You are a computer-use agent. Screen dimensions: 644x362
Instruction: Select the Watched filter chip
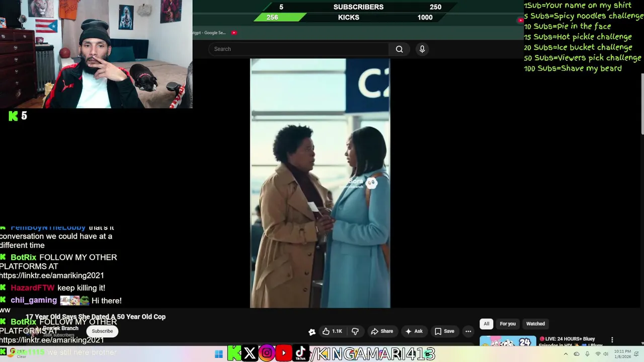[x=535, y=324]
